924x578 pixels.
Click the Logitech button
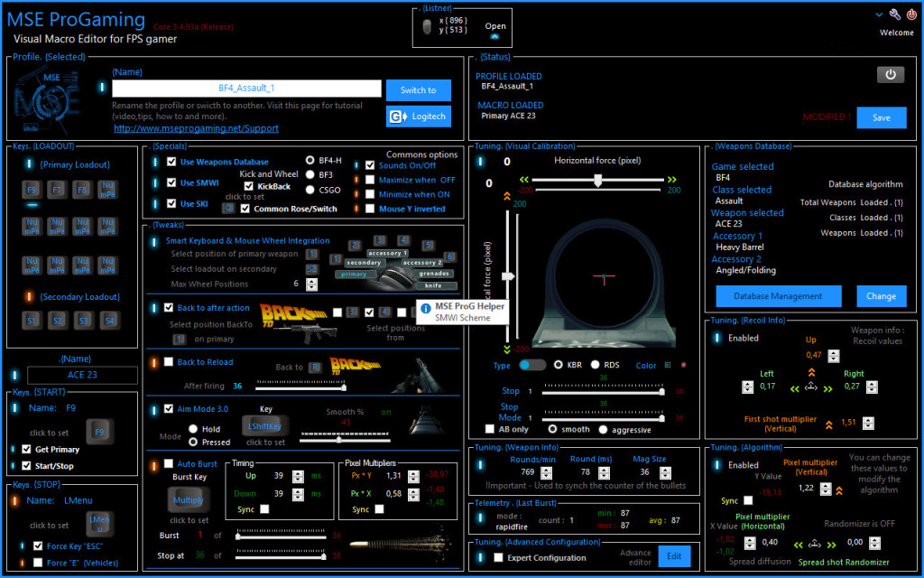pyautogui.click(x=419, y=117)
